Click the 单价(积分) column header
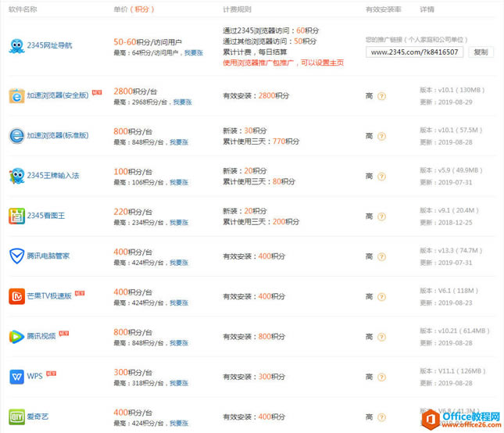Image resolution: width=504 pixels, height=433 pixels. pyautogui.click(x=134, y=9)
